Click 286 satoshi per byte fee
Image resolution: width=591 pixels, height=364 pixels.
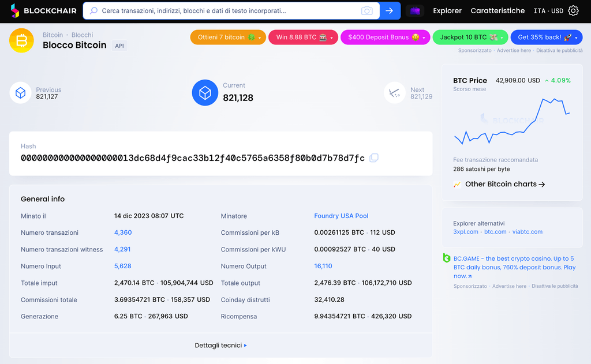point(481,169)
